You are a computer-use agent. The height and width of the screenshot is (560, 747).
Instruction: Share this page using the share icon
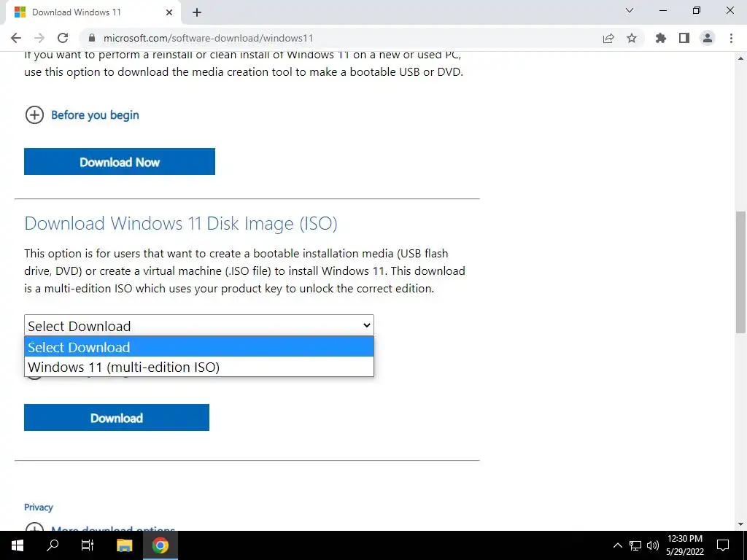[x=608, y=38]
